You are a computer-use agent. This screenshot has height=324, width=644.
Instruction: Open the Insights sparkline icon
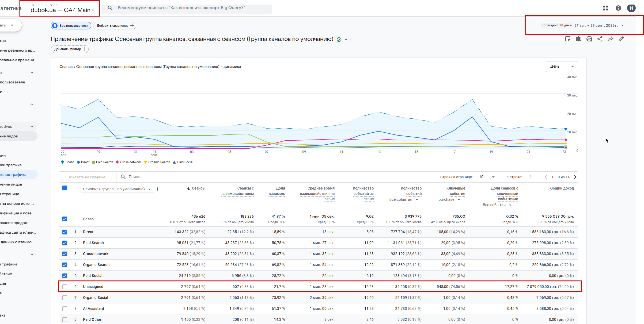coord(611,39)
